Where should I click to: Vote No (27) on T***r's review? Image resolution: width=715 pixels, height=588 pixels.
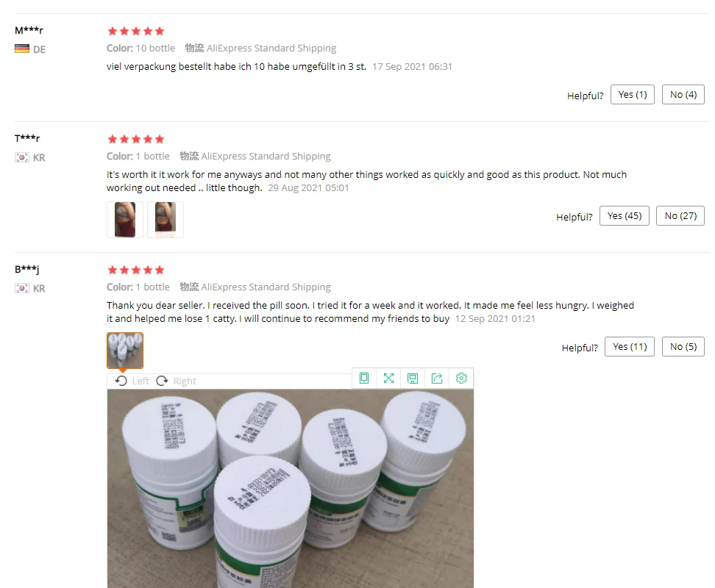[x=680, y=215]
